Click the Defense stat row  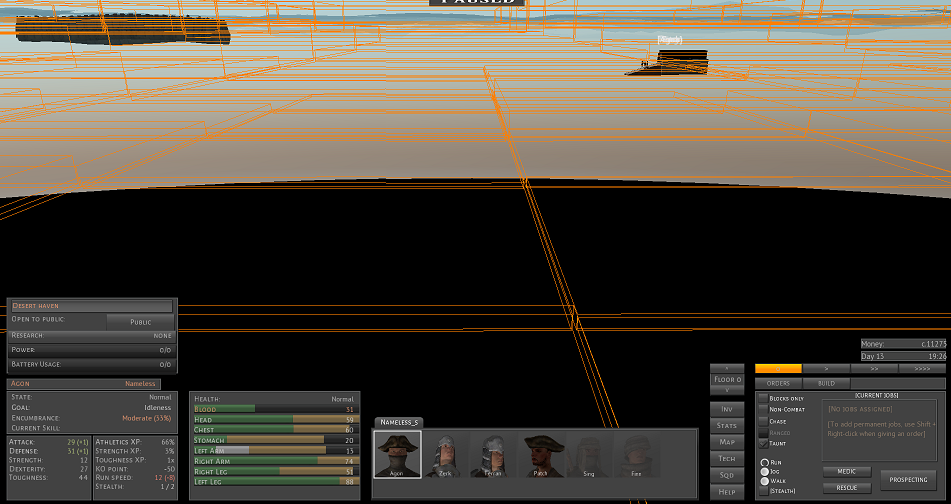coord(49,451)
